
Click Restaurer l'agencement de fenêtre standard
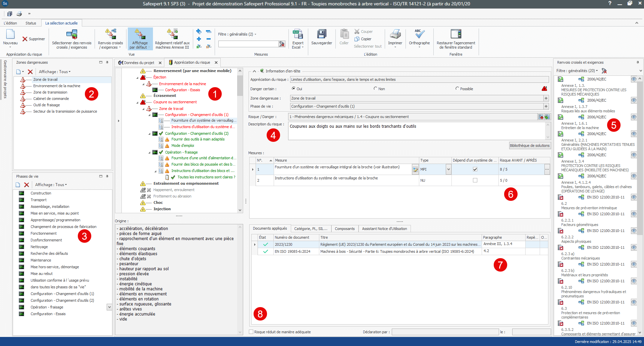pos(455,35)
